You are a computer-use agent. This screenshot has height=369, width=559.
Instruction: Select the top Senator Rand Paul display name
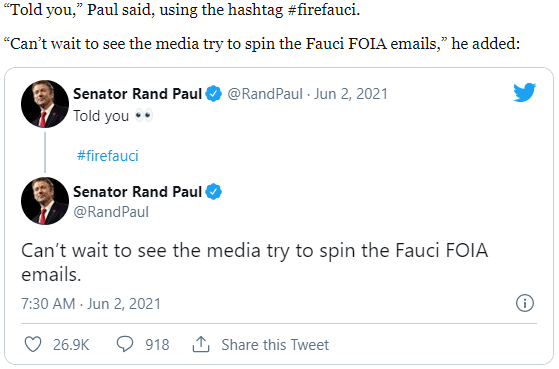(x=137, y=94)
